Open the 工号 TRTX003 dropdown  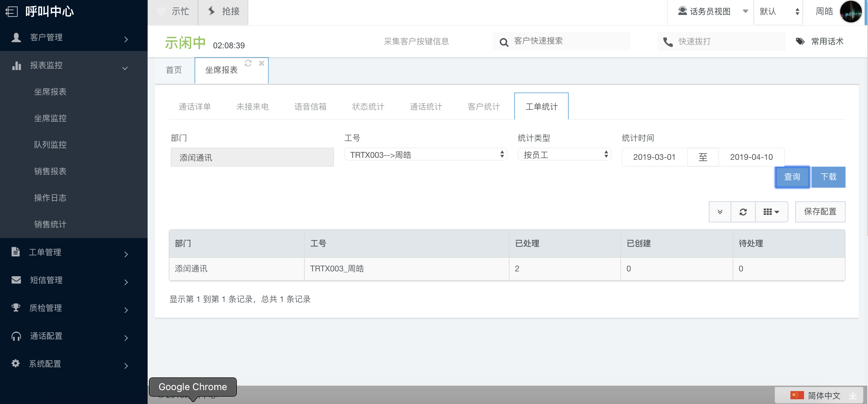click(425, 155)
